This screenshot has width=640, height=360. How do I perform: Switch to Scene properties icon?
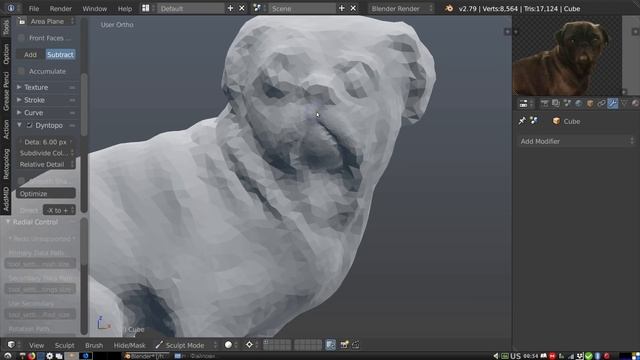click(x=567, y=104)
